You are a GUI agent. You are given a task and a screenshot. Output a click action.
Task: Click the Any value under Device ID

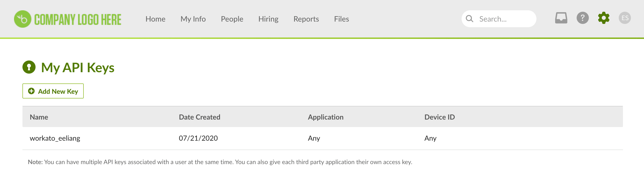pyautogui.click(x=430, y=138)
